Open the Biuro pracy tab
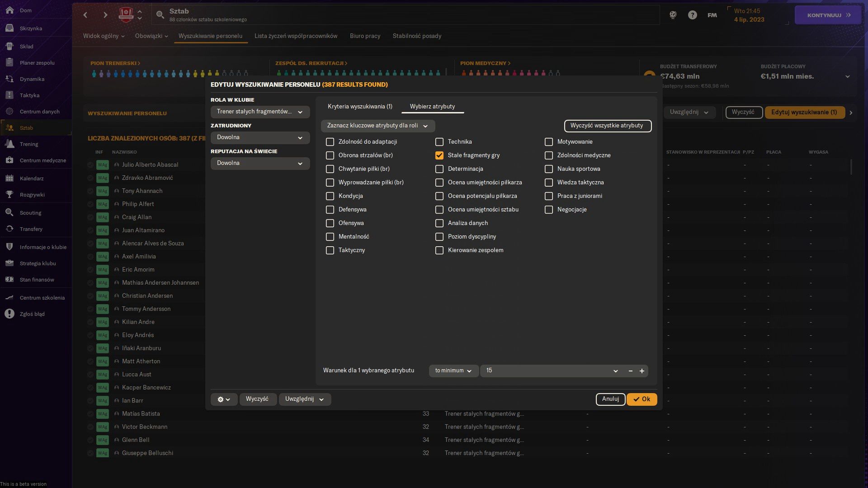Viewport: 868px width, 488px height. coord(365,36)
